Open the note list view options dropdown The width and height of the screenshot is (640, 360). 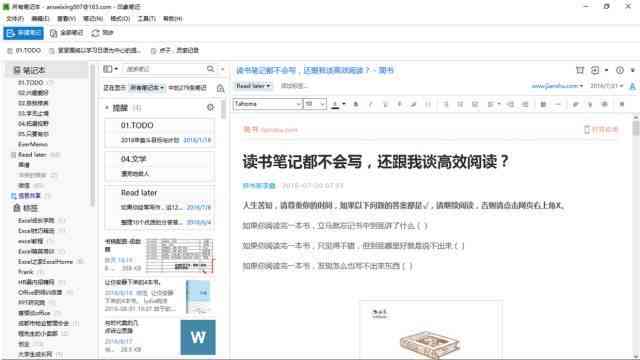coord(111,69)
